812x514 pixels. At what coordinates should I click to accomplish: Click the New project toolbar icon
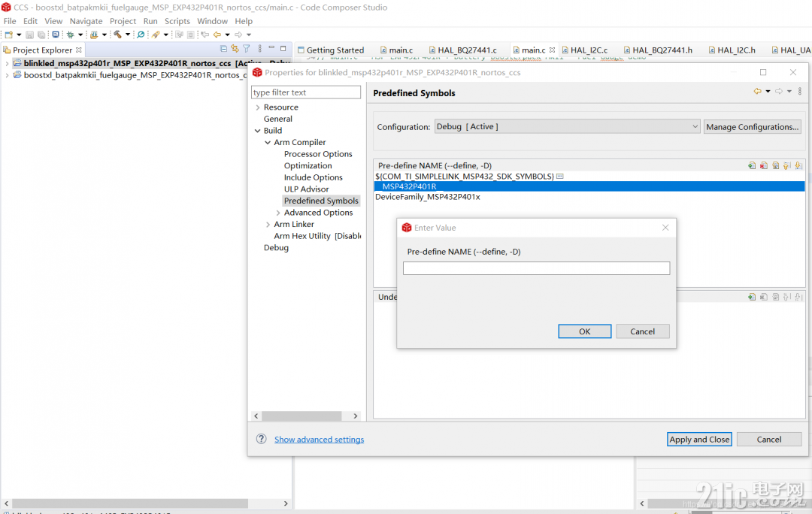pyautogui.click(x=8, y=35)
